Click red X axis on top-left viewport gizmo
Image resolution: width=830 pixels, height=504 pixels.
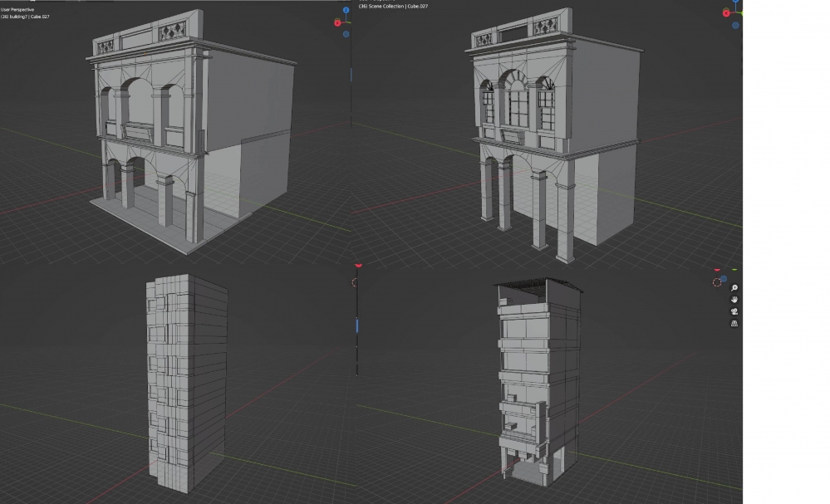pyautogui.click(x=338, y=23)
